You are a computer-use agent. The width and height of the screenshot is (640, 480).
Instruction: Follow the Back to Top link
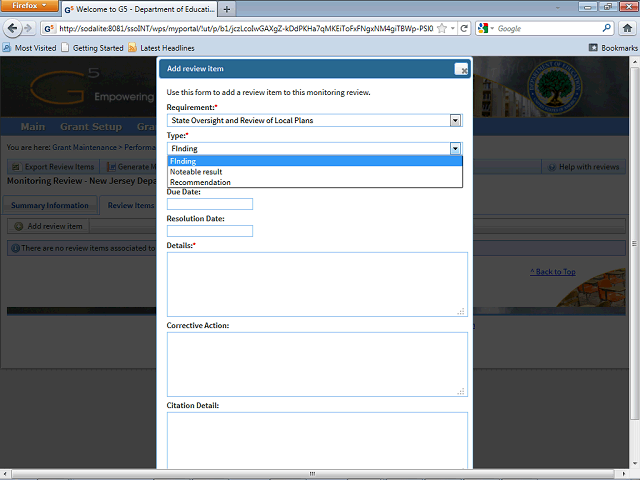553,272
